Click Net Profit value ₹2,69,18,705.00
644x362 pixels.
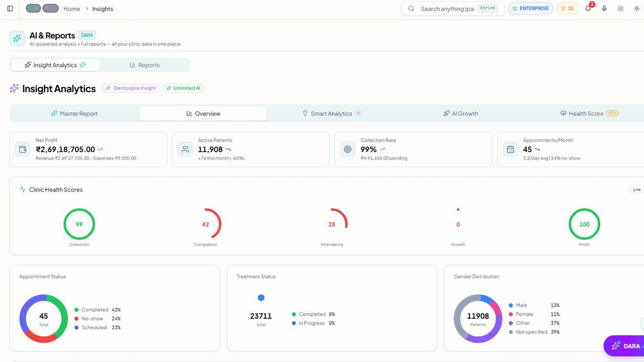pos(65,149)
